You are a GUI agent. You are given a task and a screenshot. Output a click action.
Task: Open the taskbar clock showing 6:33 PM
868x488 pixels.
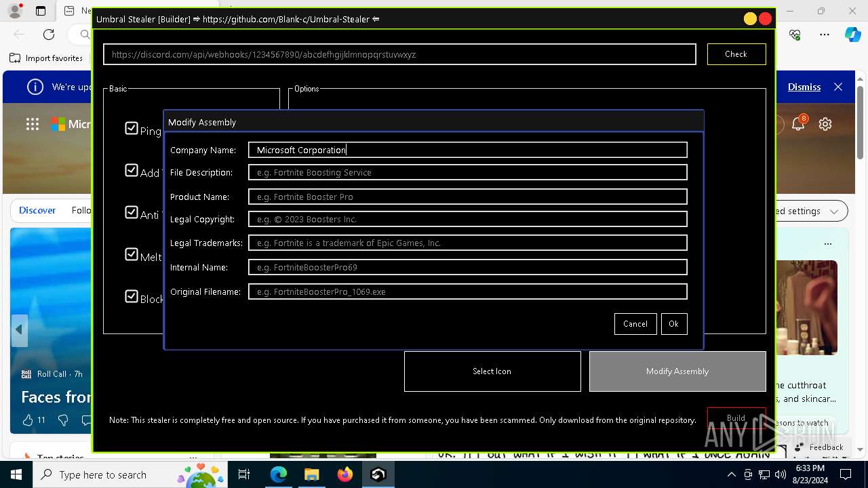click(811, 474)
